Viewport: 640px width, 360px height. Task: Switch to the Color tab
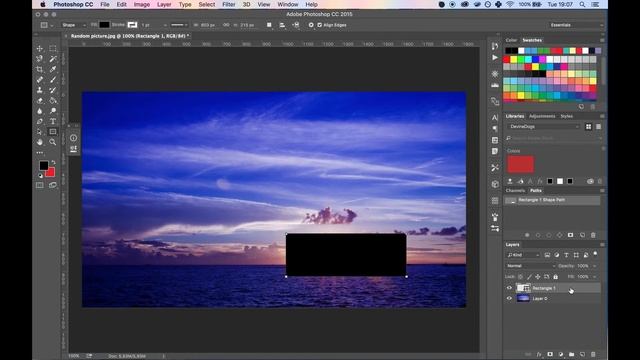pyautogui.click(x=511, y=40)
